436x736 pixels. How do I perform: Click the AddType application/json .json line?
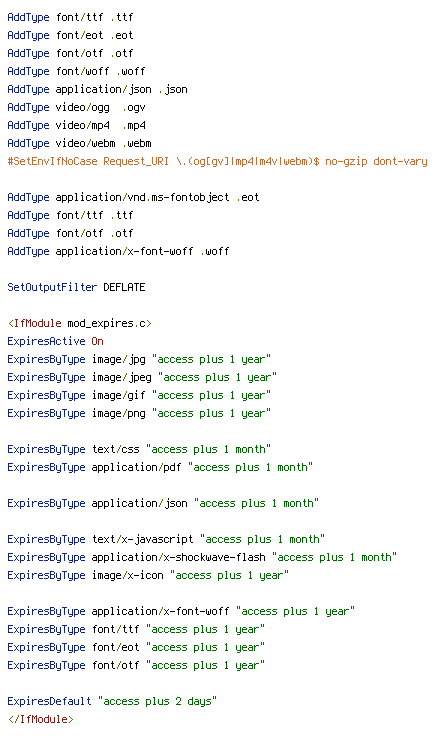pos(97,89)
